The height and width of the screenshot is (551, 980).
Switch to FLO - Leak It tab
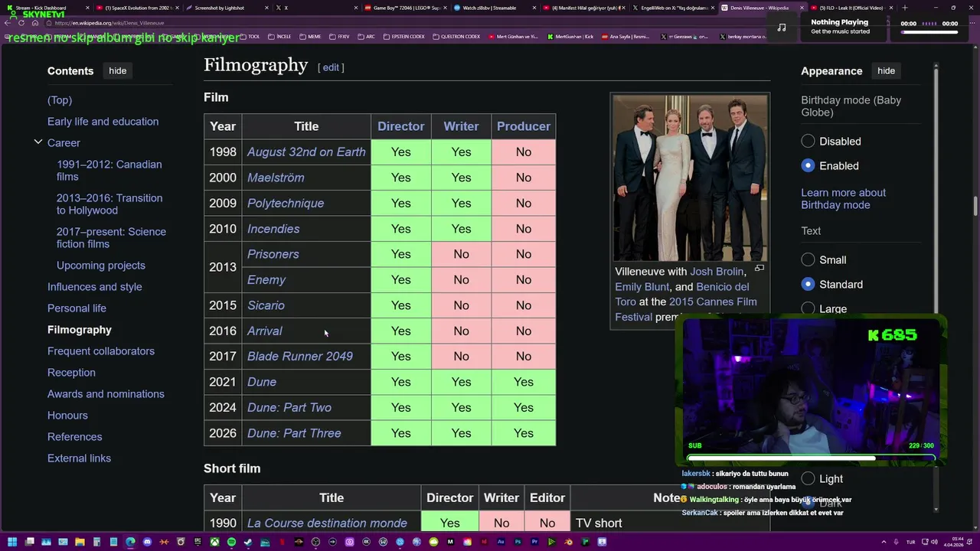tap(851, 8)
